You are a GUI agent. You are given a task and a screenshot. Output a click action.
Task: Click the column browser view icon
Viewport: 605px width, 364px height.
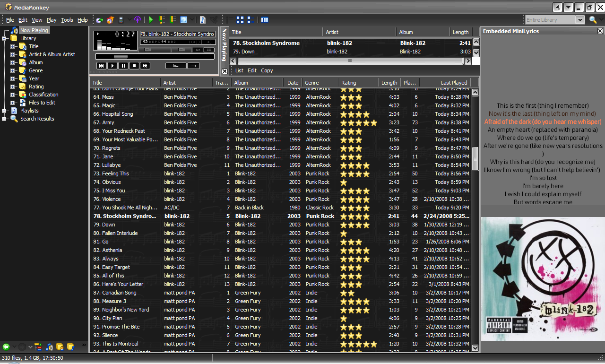(265, 20)
